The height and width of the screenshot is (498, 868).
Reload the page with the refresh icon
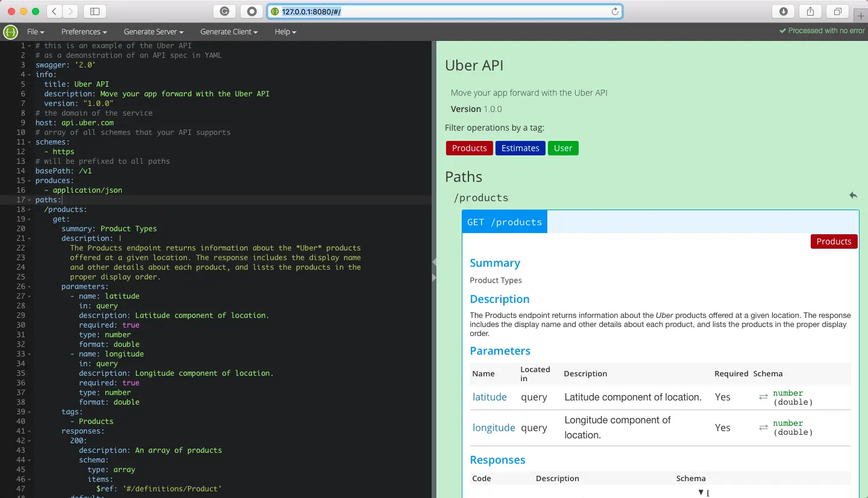(615, 11)
